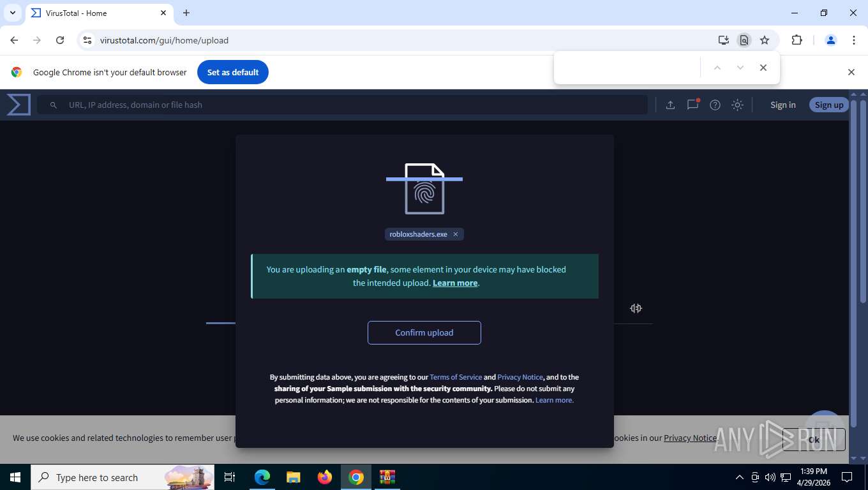Click Confirm upload button

point(424,332)
